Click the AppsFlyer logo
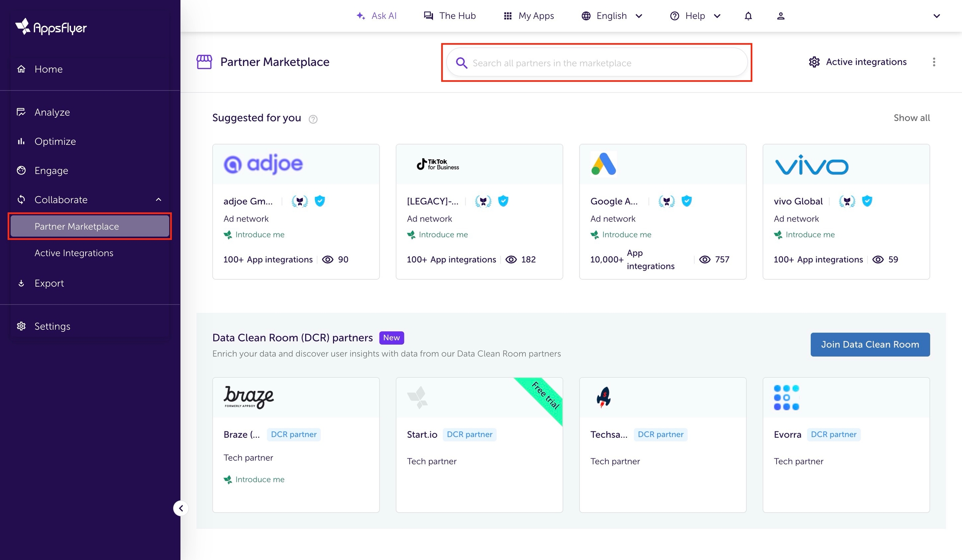 [x=51, y=27]
